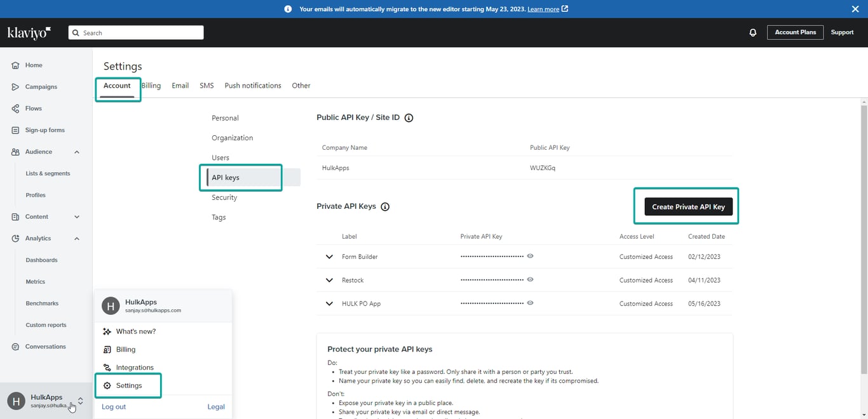Open the notifications bell
Image resolution: width=868 pixels, height=419 pixels.
(753, 32)
